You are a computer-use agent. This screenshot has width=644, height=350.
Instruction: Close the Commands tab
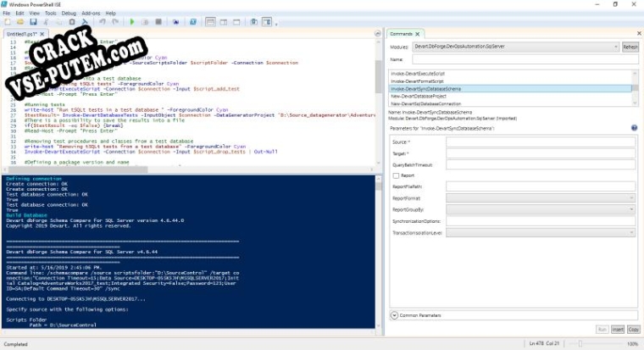tap(419, 34)
